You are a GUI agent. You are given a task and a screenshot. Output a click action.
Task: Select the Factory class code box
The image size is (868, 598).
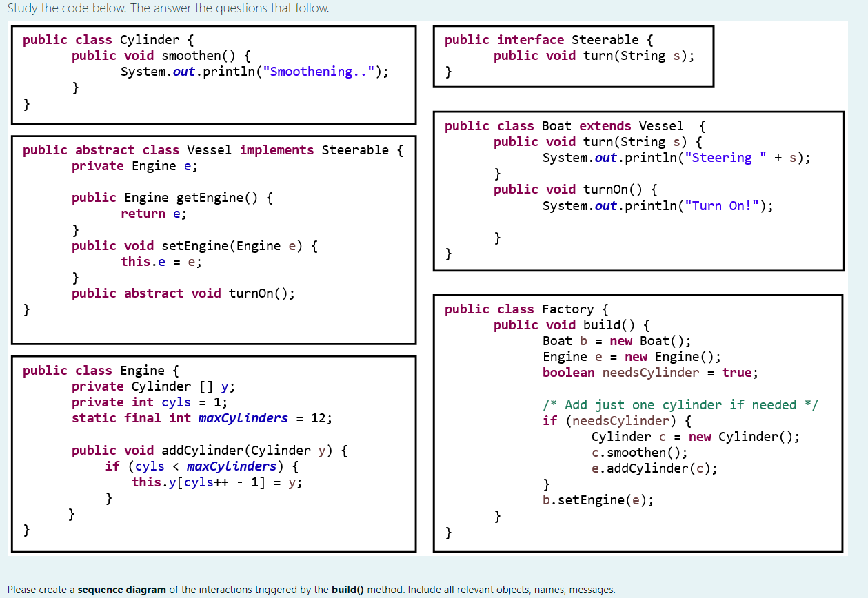[637, 424]
